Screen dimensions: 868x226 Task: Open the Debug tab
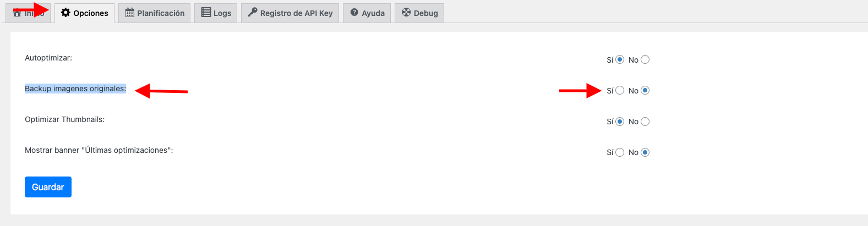pos(419,13)
